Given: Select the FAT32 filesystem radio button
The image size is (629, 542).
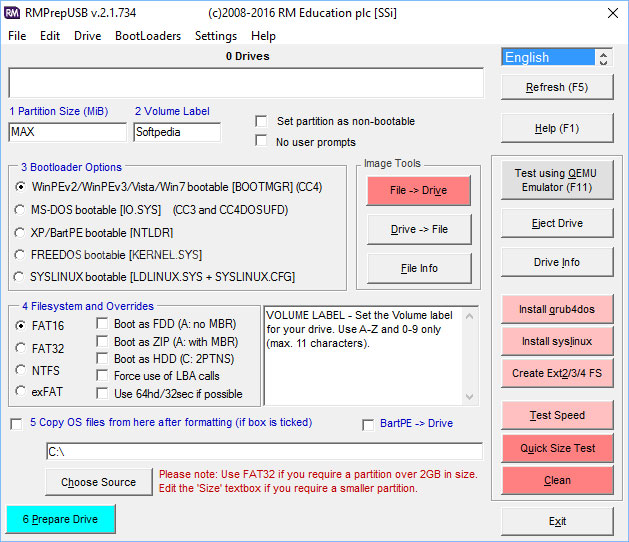Looking at the screenshot, I should 21,347.
